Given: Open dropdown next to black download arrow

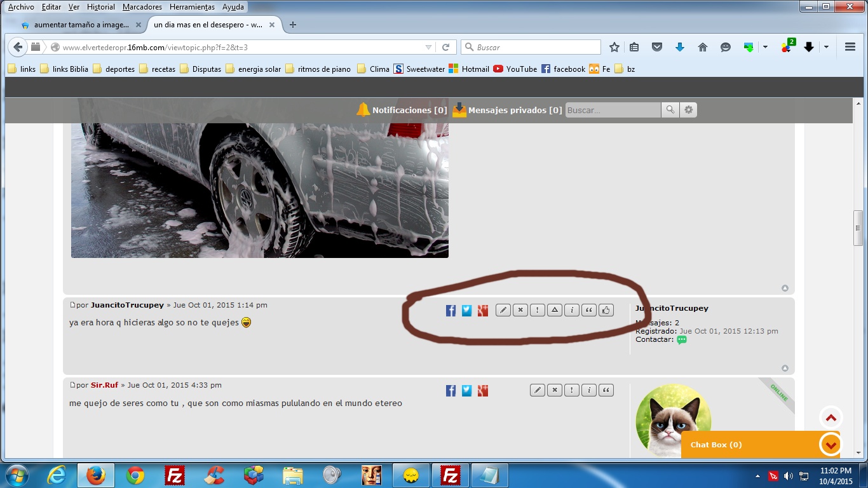Looking at the screenshot, I should pos(826,47).
